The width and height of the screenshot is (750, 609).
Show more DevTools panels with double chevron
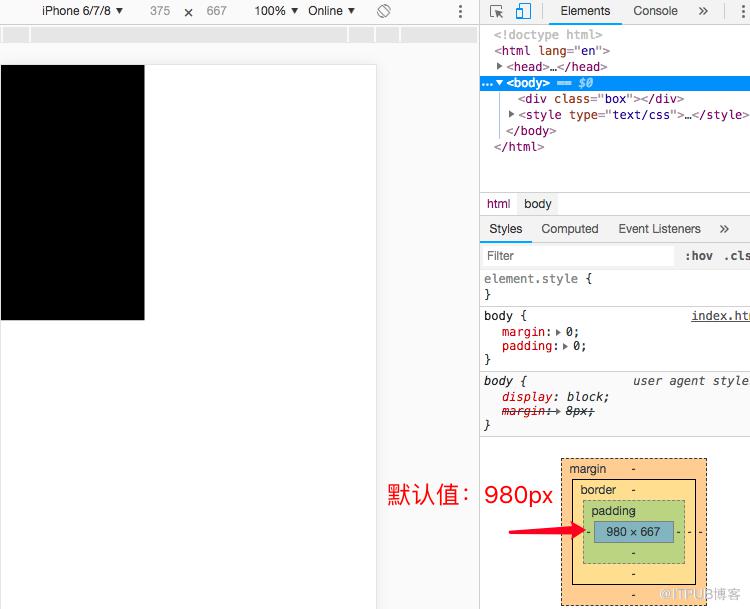[x=703, y=11]
